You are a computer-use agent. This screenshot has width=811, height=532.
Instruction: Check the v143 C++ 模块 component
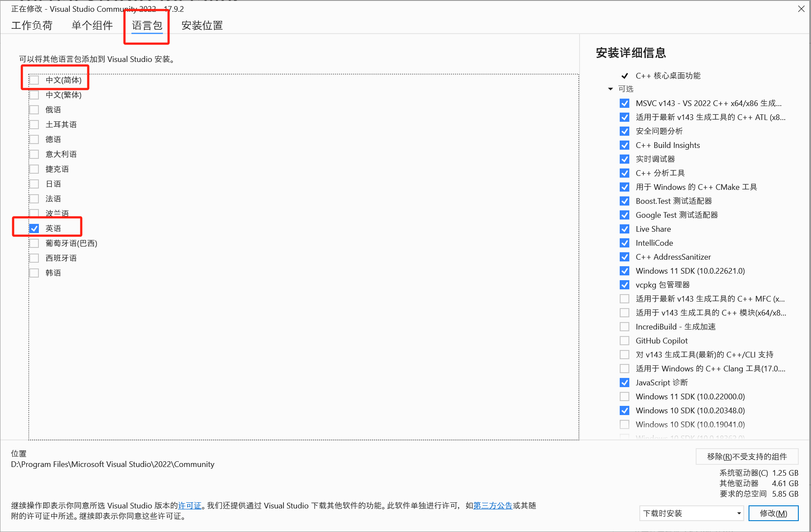625,313
